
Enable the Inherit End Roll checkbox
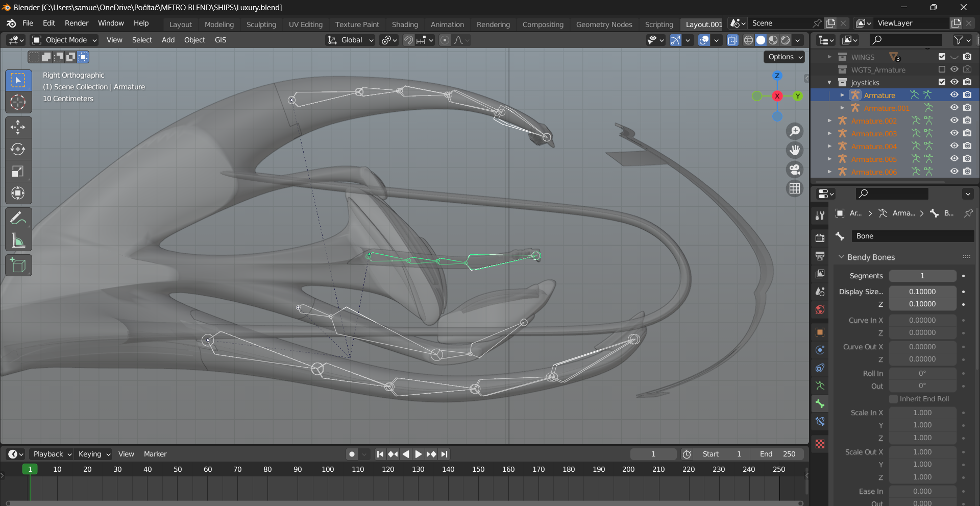(x=893, y=399)
